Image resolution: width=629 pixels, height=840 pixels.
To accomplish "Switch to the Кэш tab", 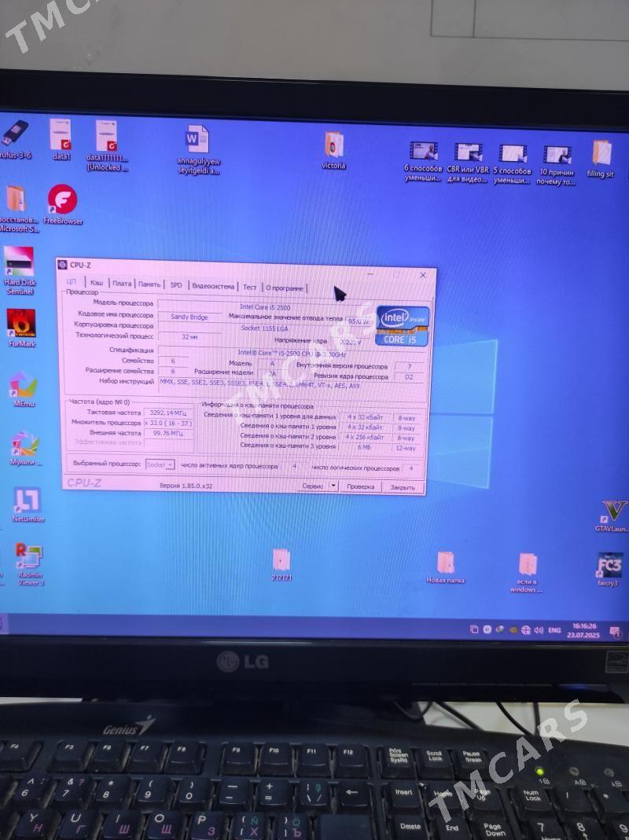I will click(x=97, y=282).
